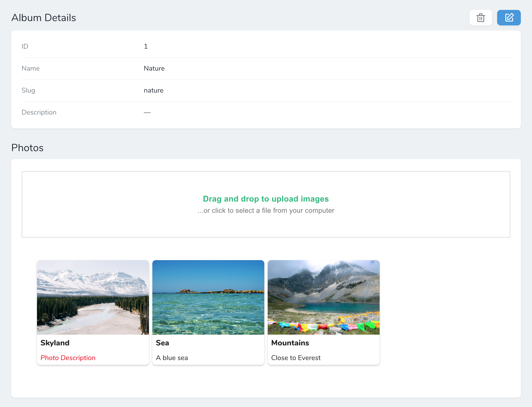Click the 'Close to Everest' description text
This screenshot has height=407, width=532.
tap(296, 358)
